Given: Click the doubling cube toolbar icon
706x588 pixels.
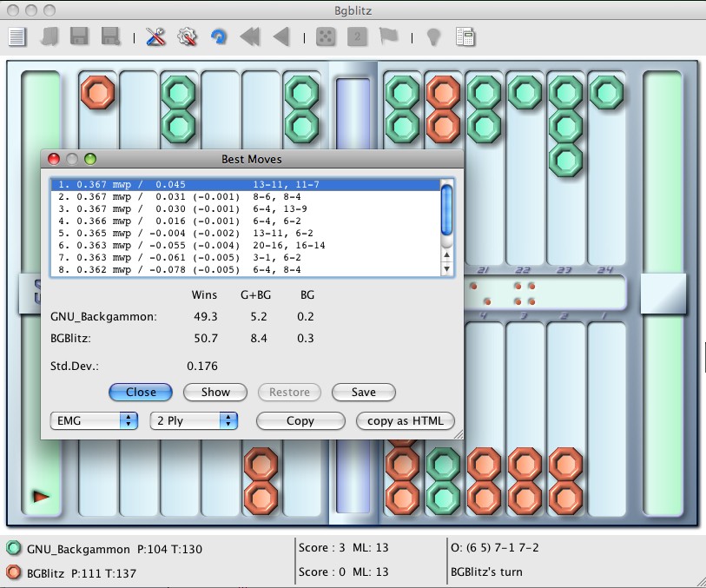Looking at the screenshot, I should coord(357,36).
